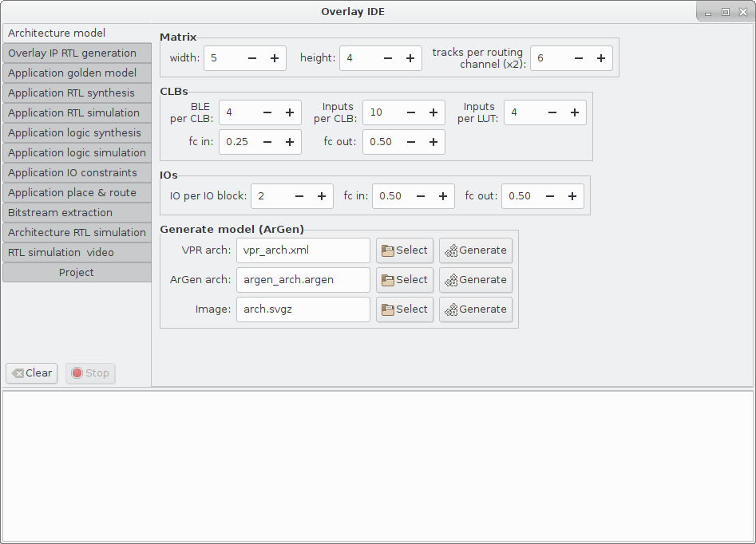Increase Inputs per CLB value

(433, 112)
